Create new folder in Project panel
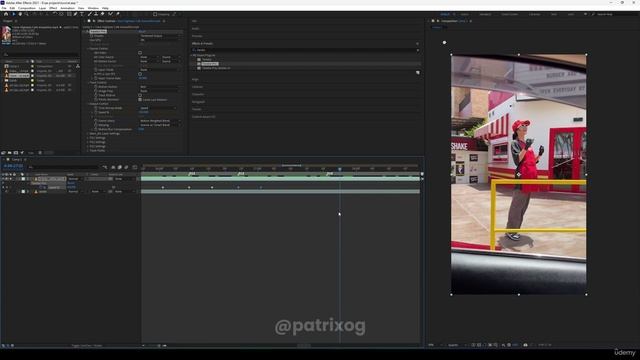 (x=9, y=153)
